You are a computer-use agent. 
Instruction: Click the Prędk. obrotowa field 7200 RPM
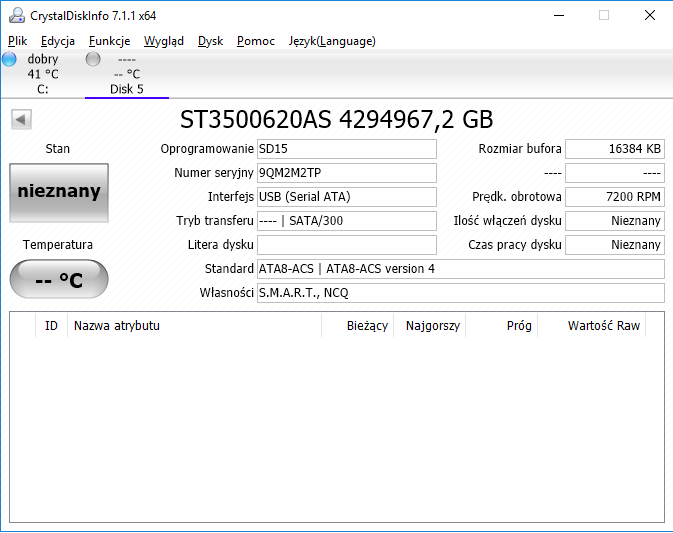(x=615, y=197)
